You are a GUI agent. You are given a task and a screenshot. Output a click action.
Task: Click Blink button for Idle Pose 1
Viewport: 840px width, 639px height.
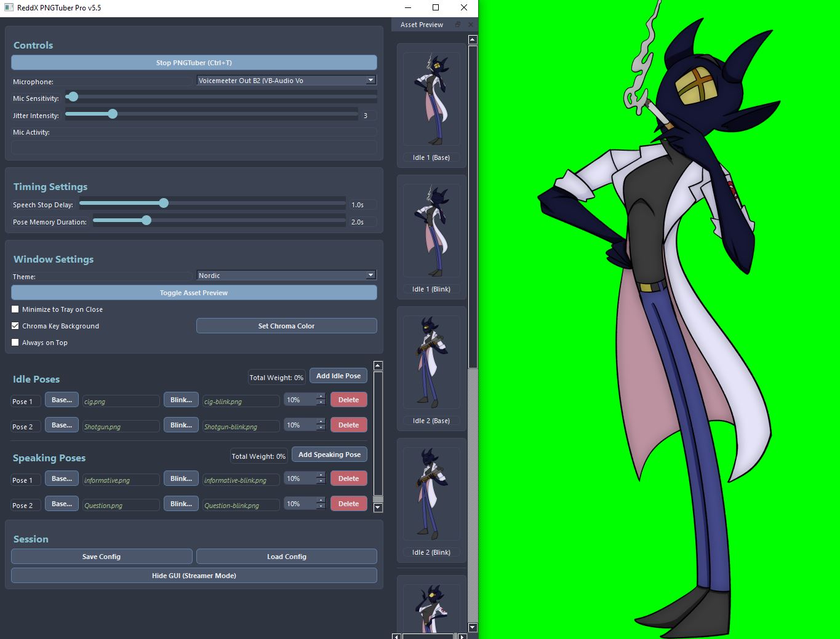181,400
